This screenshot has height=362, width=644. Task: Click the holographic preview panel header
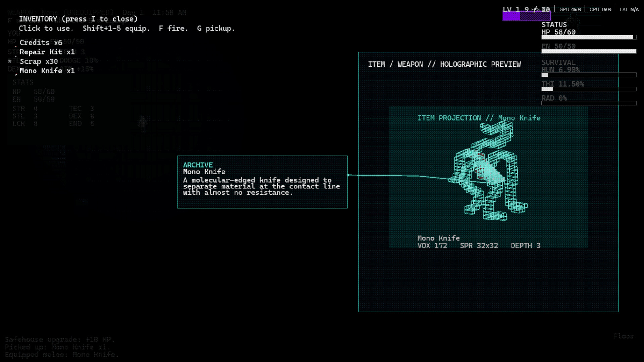444,64
